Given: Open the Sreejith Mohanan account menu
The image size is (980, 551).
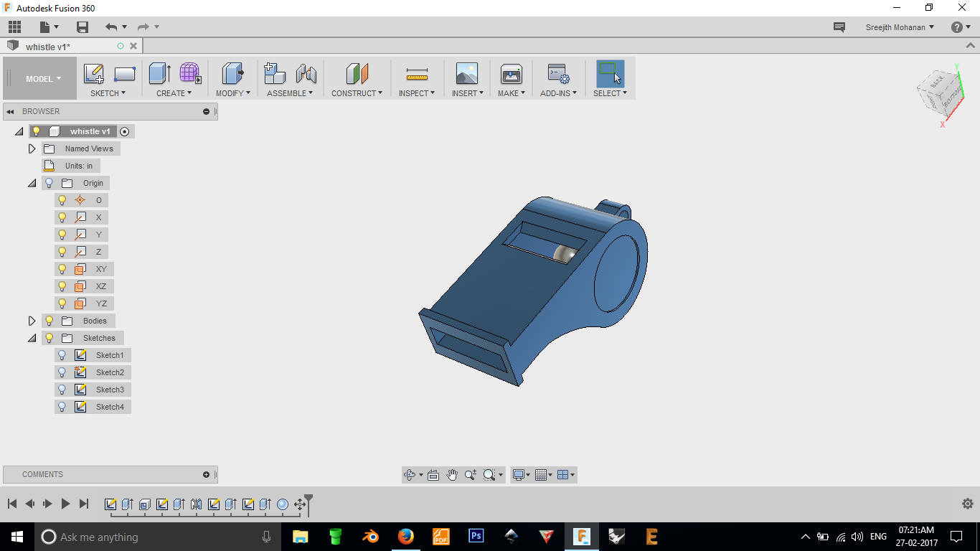Looking at the screenshot, I should 900,27.
